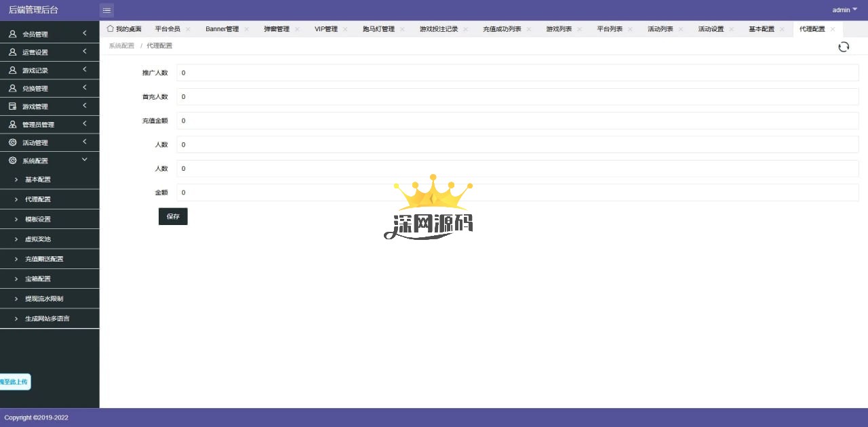This screenshot has height=427, width=868.
Task: Click the 管理员管理 sidebar icon
Action: pos(12,125)
